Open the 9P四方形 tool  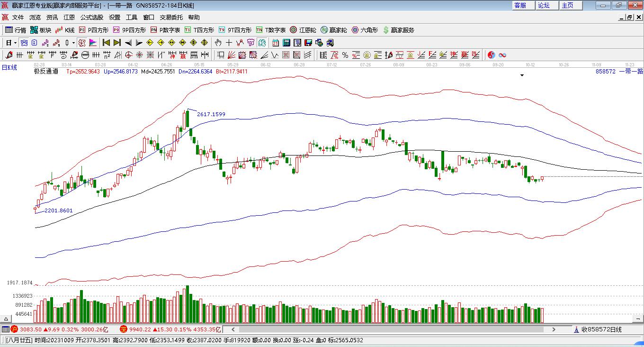click(x=130, y=30)
